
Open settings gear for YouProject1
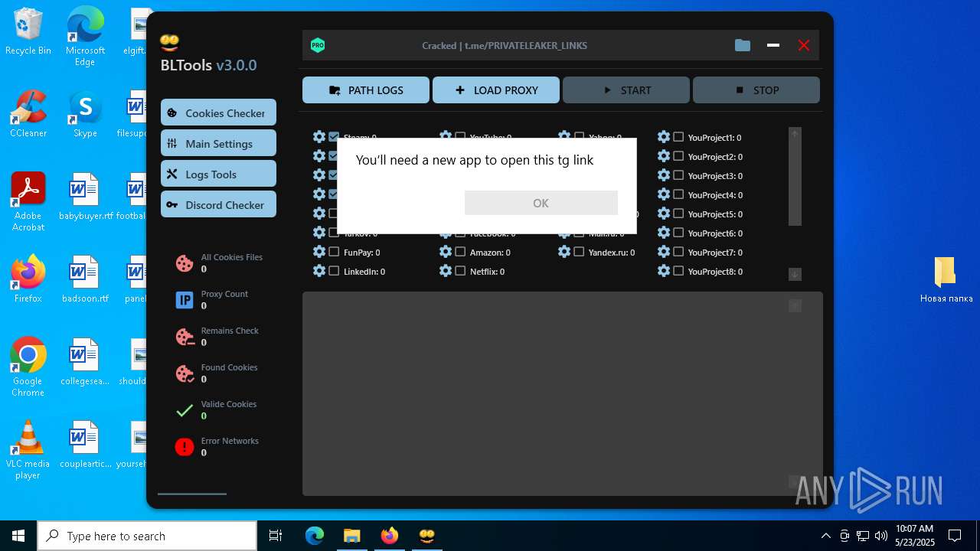click(x=664, y=137)
